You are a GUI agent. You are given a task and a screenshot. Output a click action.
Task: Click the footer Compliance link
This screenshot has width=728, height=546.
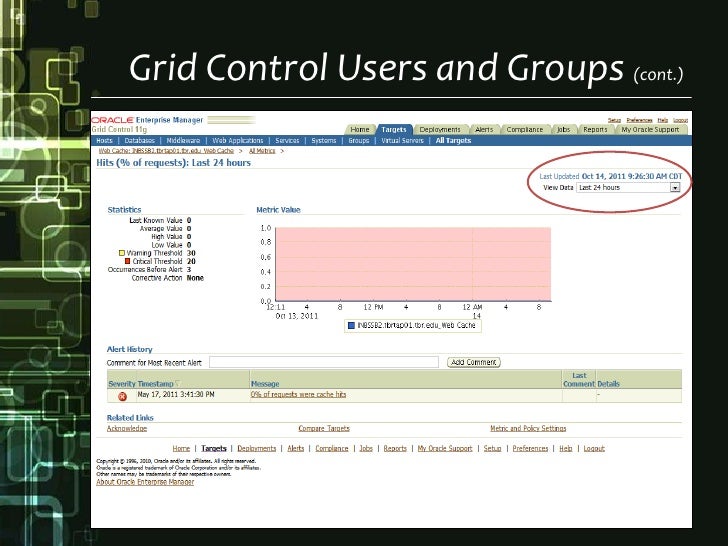(332, 448)
